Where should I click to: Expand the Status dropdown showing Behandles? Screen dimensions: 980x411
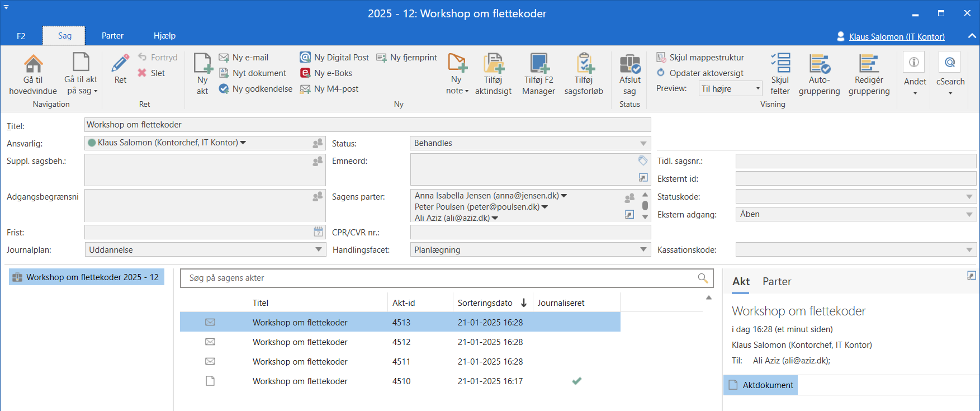click(x=643, y=144)
